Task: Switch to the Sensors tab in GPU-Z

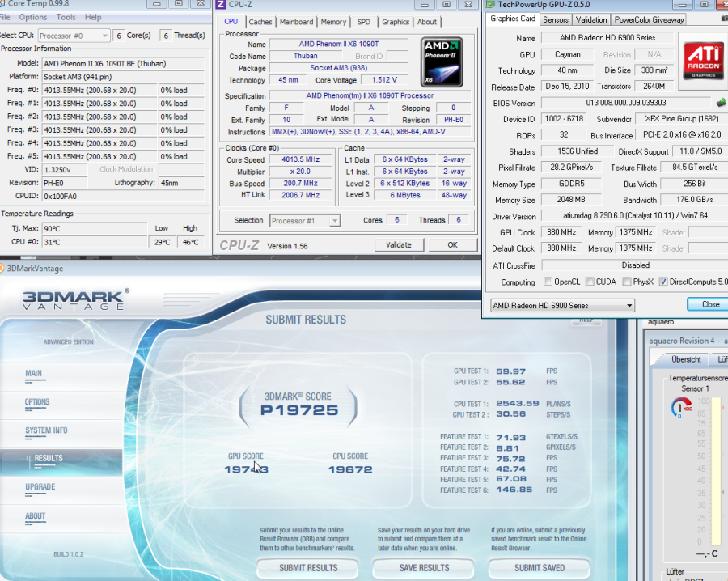Action: pos(555,19)
